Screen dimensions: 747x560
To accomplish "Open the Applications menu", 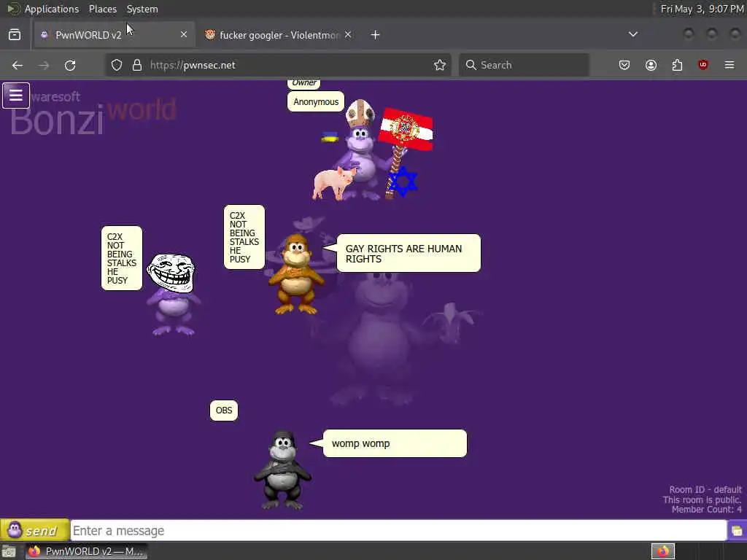I will pyautogui.click(x=52, y=9).
